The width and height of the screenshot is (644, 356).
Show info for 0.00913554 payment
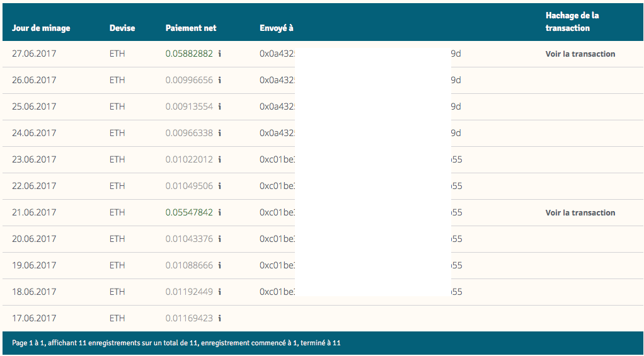click(x=220, y=106)
